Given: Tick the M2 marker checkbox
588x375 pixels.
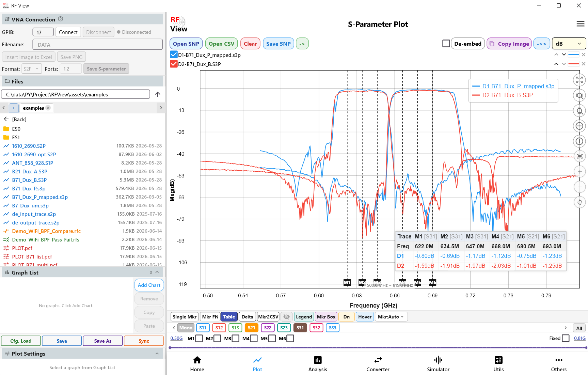Looking at the screenshot, I should pyautogui.click(x=217, y=338).
